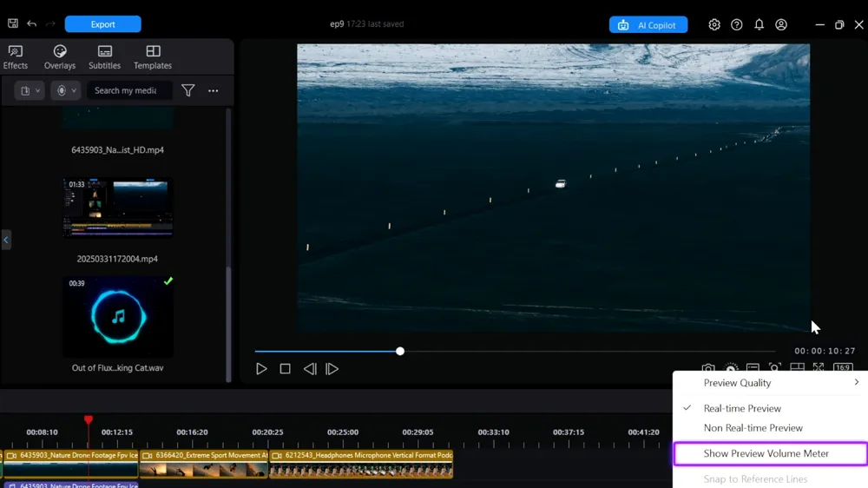Open the three-dot more options menu
Screen dimensions: 868x488
coord(214,90)
